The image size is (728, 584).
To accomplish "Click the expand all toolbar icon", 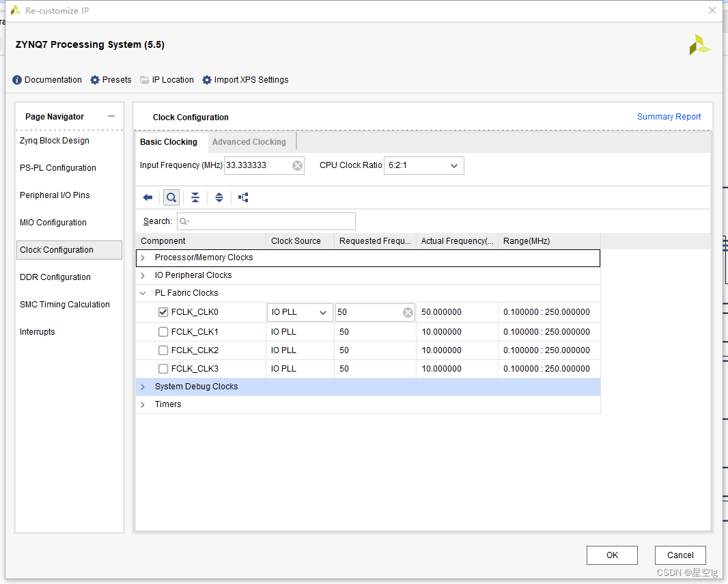I will tap(219, 198).
